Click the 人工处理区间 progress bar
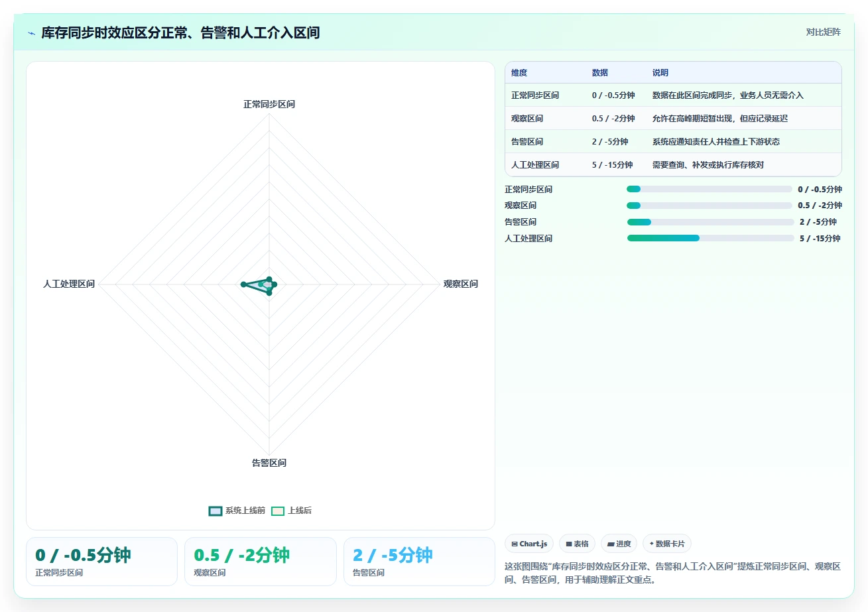 (x=710, y=238)
